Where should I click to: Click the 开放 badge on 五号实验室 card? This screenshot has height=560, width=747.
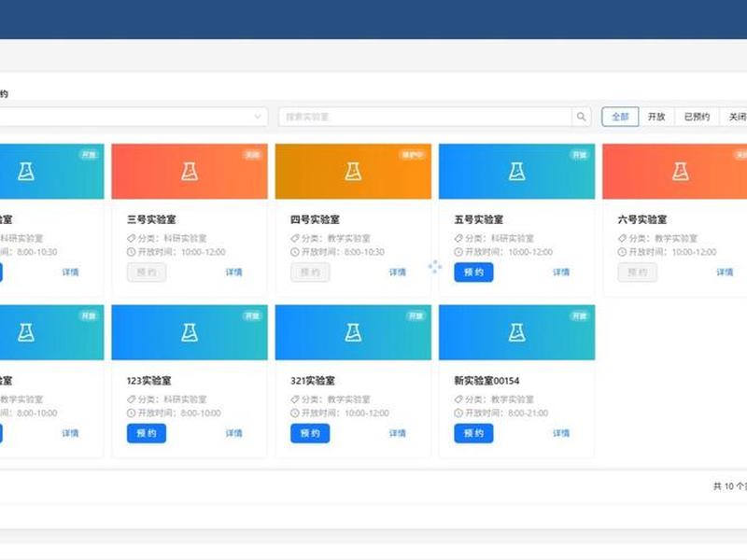pos(579,155)
